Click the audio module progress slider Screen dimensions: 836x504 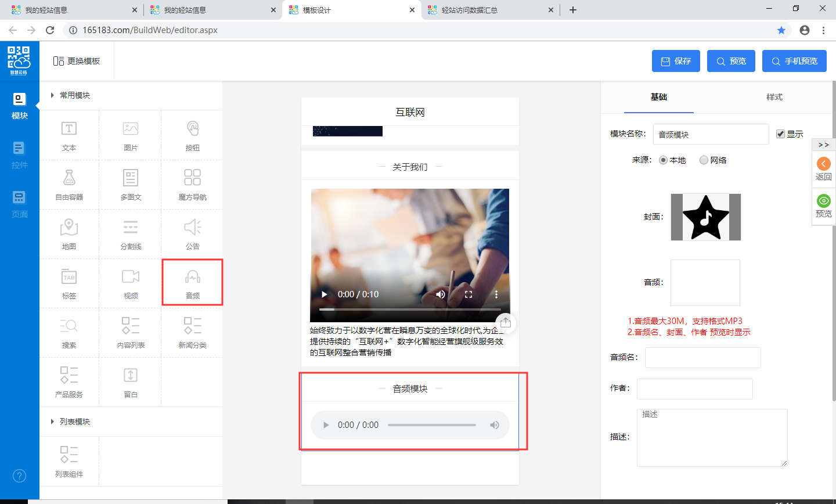click(x=431, y=425)
